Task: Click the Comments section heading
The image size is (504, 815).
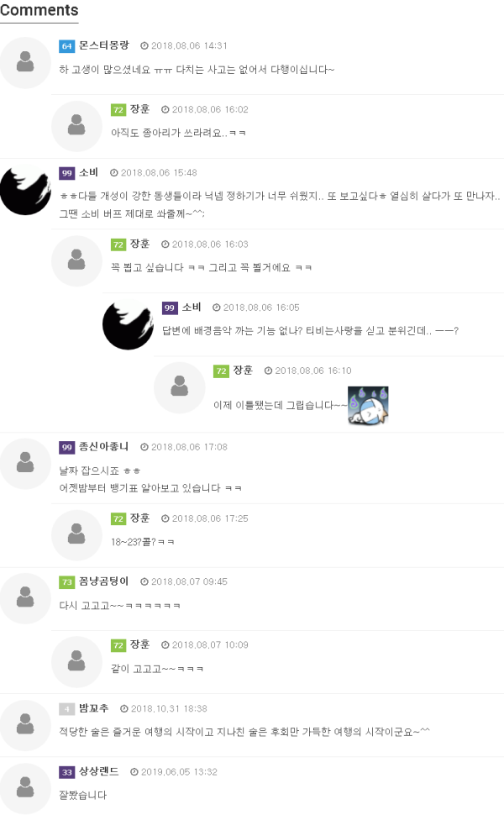Action: click(39, 10)
